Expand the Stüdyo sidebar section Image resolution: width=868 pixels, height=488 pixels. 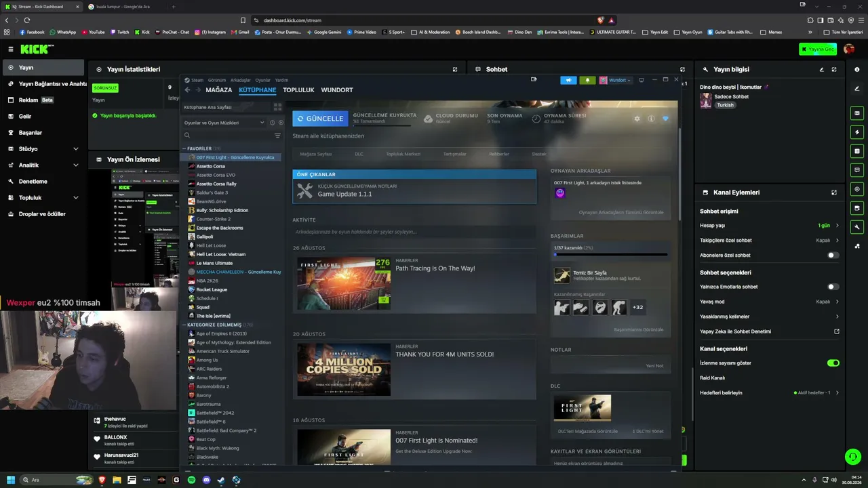click(x=44, y=149)
